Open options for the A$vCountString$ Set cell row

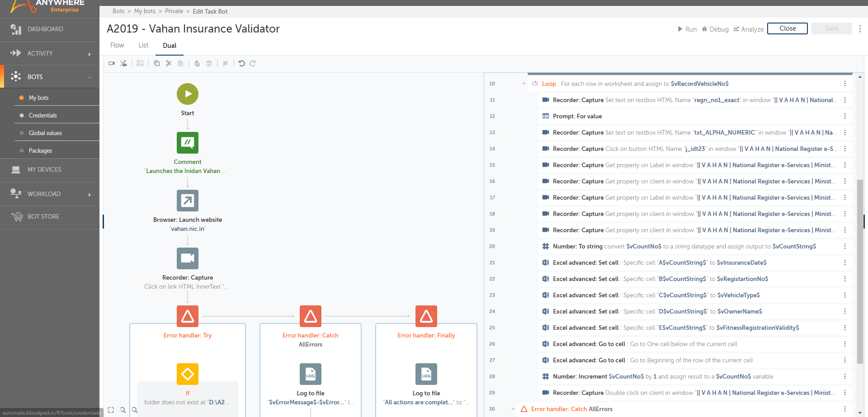(844, 262)
